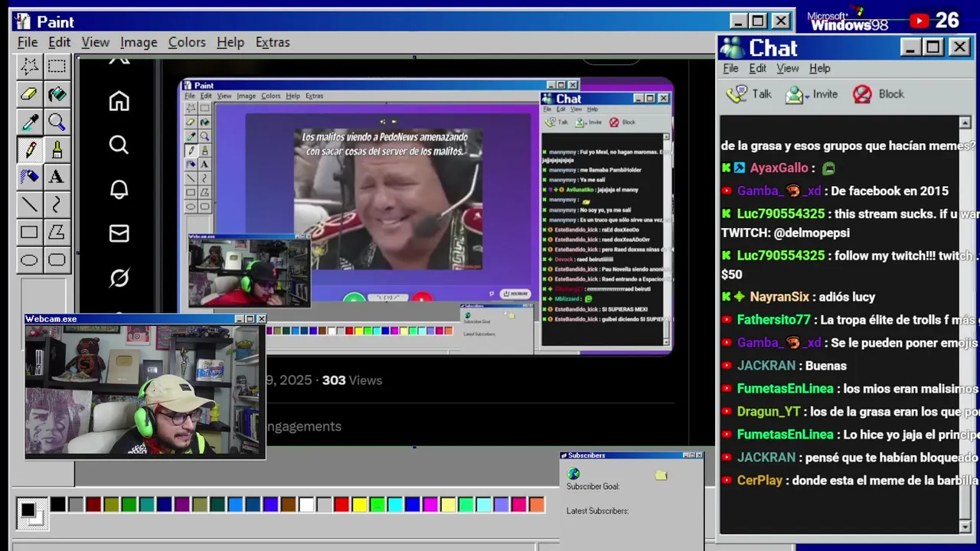Select the Airbrush spray can tool

click(x=29, y=177)
